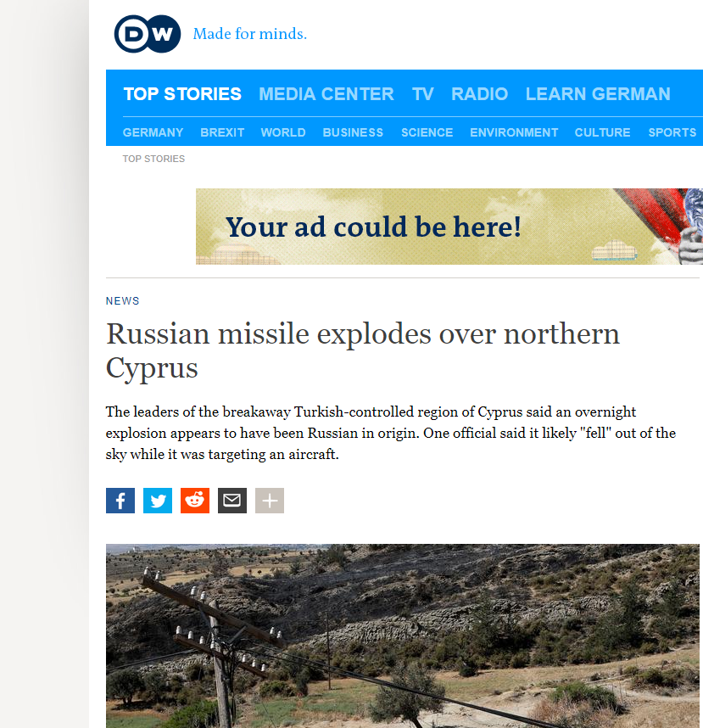Send article via email icon
This screenshot has height=728, width=703.
pyautogui.click(x=232, y=501)
